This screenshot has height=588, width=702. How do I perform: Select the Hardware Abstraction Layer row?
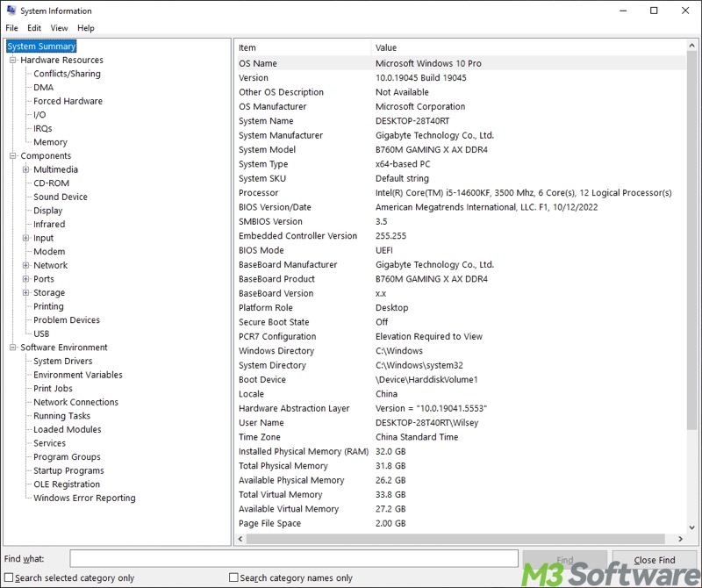460,408
